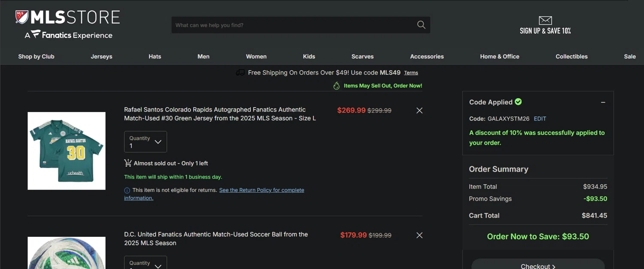Viewport: 644px width, 269px height.
Task: Open the Scarves menu
Action: [363, 56]
